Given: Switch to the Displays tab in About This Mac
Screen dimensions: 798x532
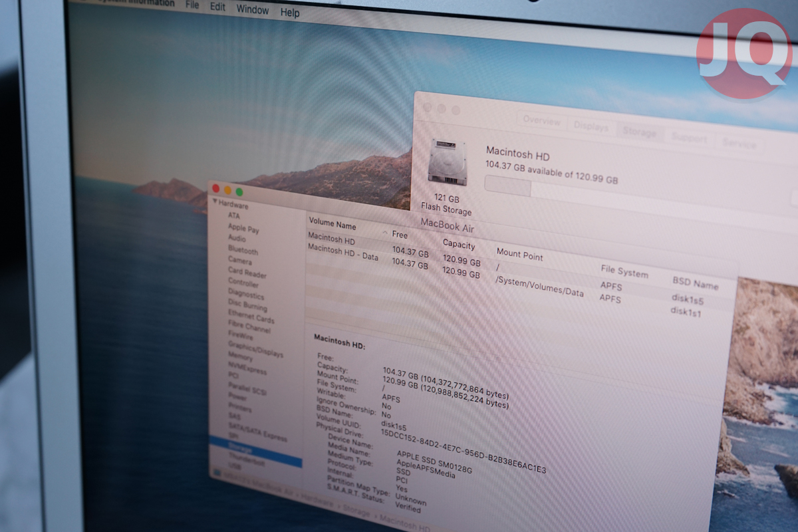Looking at the screenshot, I should [591, 126].
